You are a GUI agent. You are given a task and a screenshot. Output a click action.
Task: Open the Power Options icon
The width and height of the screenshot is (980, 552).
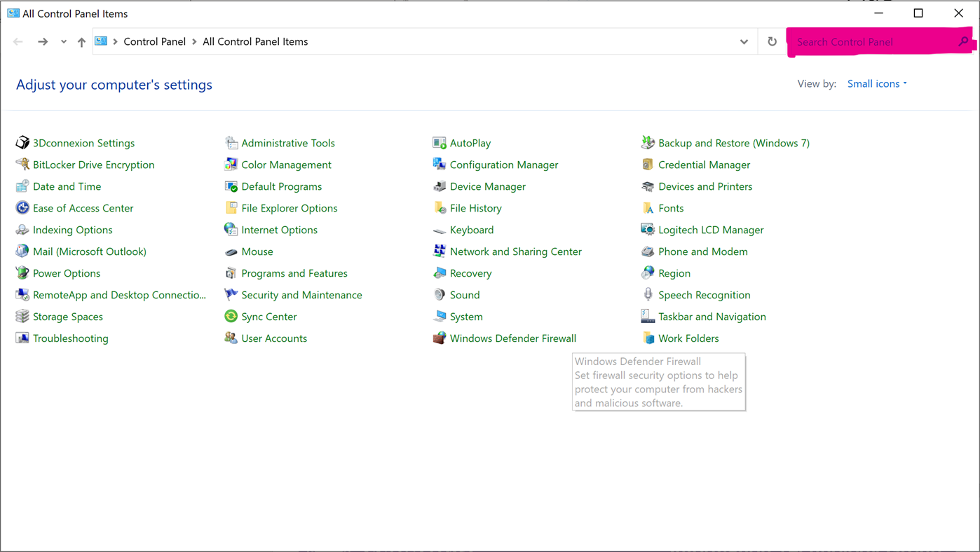click(x=22, y=273)
